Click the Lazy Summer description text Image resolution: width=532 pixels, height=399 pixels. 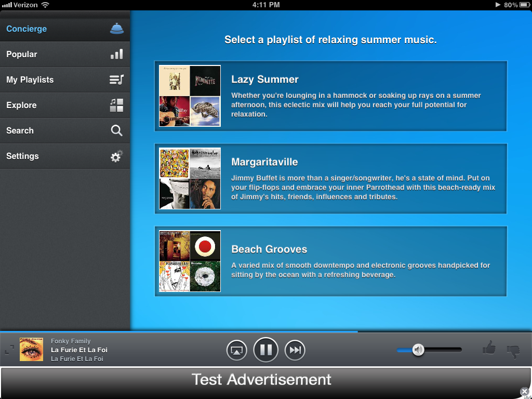pos(356,105)
